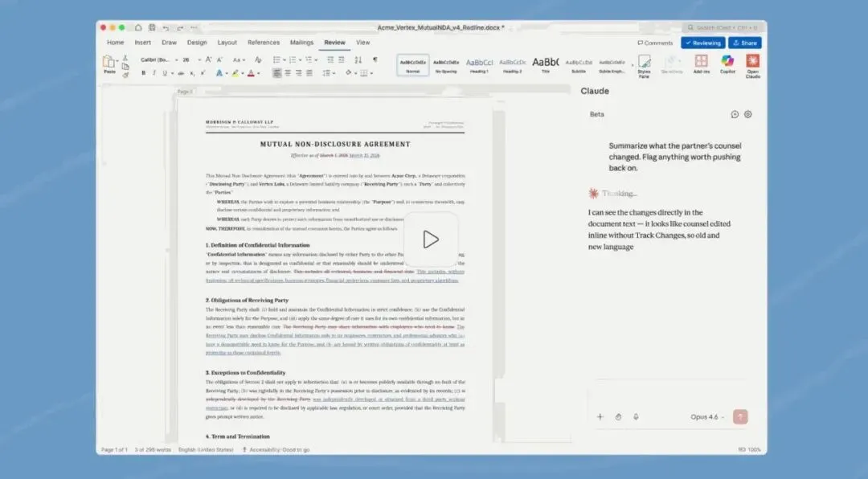This screenshot has height=479, width=868.
Task: Sort text with A-Z sort icon
Action: (358, 59)
